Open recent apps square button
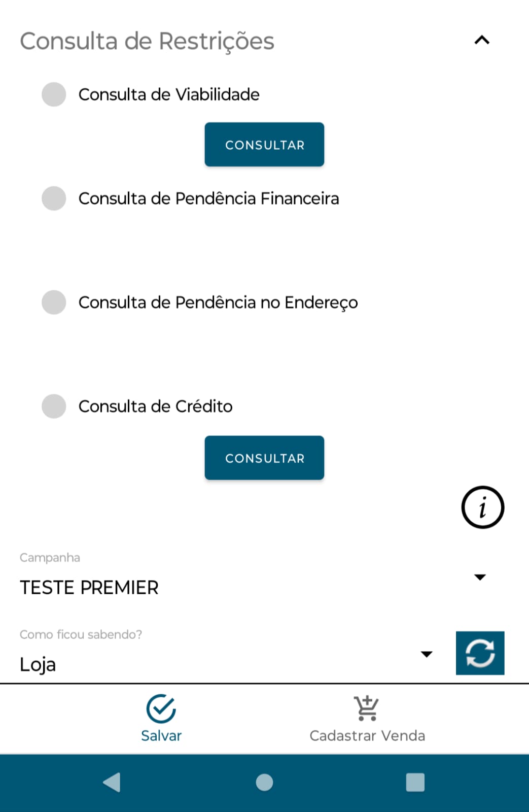The image size is (529, 812). point(415,782)
